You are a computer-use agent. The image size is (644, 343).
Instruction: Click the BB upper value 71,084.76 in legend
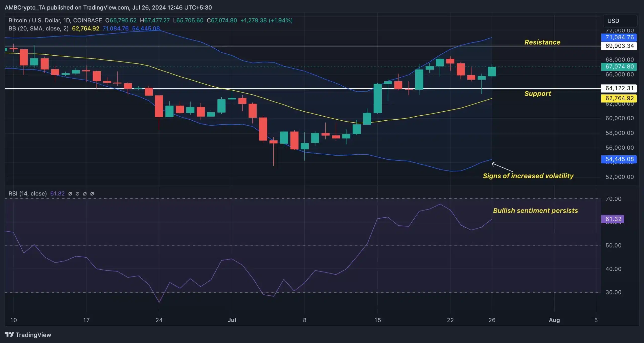point(116,28)
